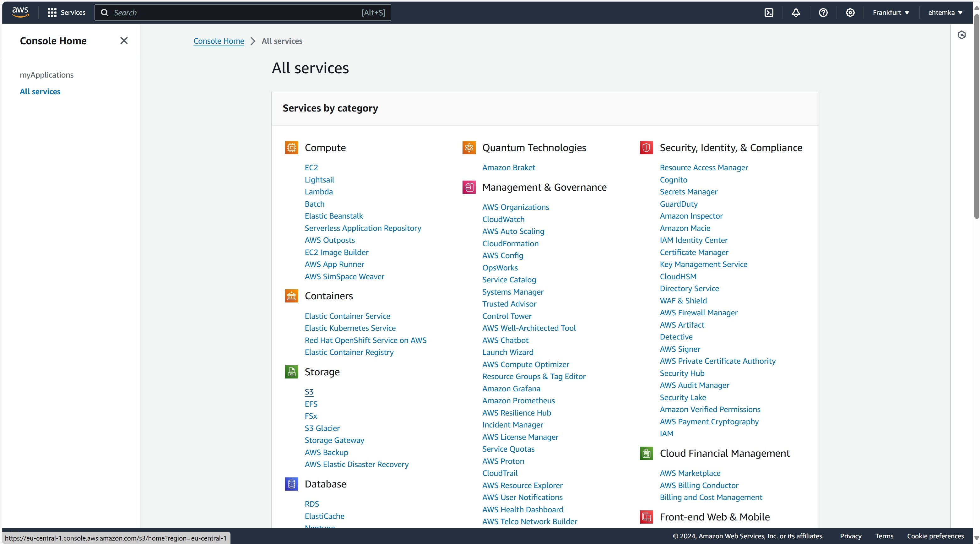Open the notifications bell
Image resolution: width=980 pixels, height=544 pixels.
tap(796, 13)
